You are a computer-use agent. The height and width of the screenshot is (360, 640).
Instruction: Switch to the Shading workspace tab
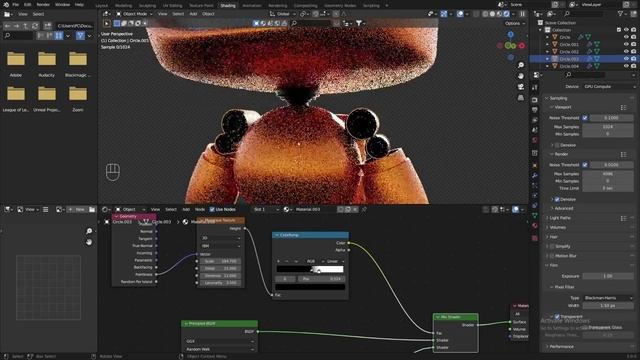[228, 6]
